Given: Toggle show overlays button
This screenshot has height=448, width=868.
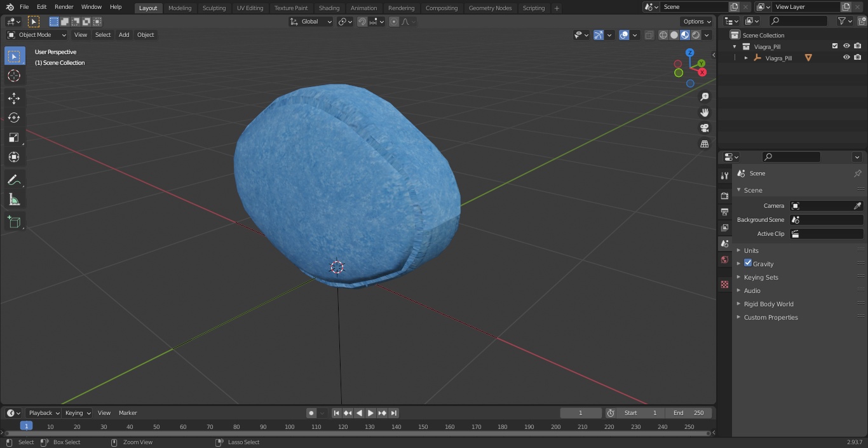Looking at the screenshot, I should 624,35.
